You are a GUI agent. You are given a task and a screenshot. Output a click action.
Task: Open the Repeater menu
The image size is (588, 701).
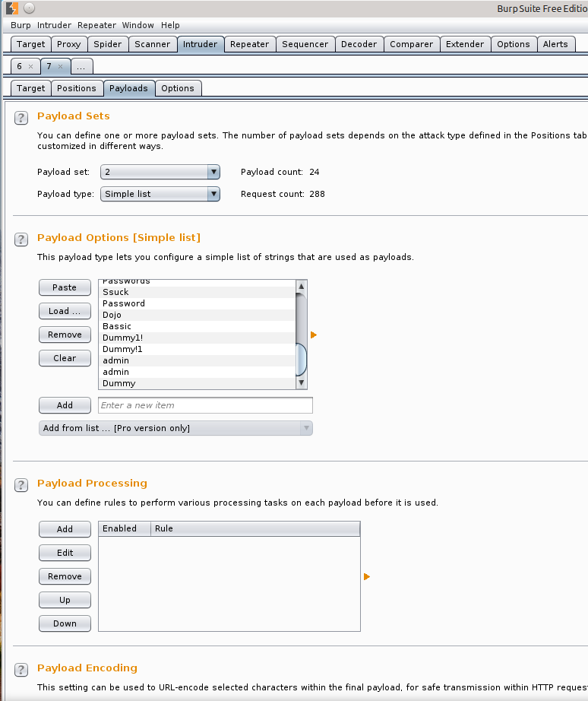(96, 26)
